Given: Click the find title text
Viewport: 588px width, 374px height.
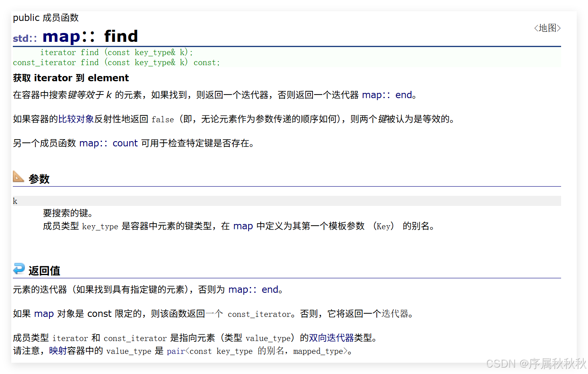Looking at the screenshot, I should pos(121,37).
